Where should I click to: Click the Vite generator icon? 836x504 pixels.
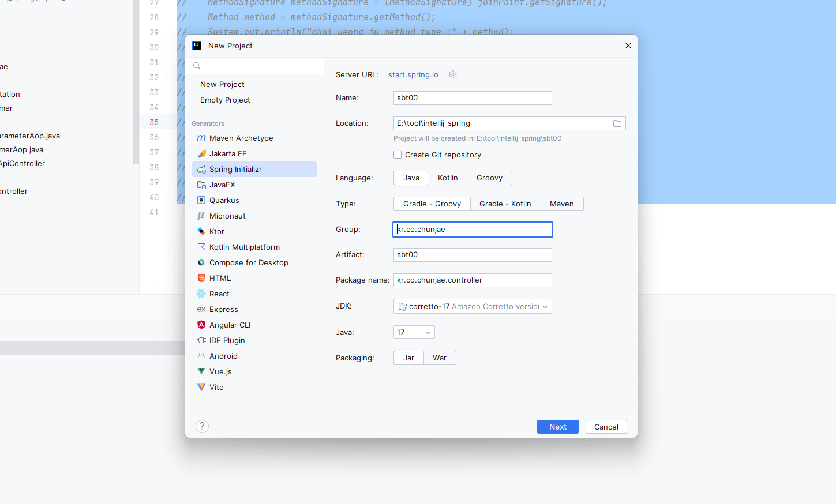coord(201,387)
